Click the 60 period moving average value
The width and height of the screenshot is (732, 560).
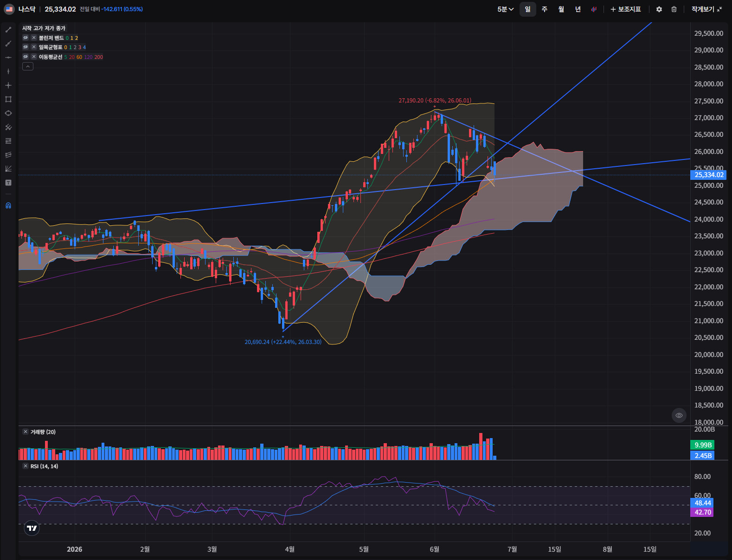(x=79, y=57)
